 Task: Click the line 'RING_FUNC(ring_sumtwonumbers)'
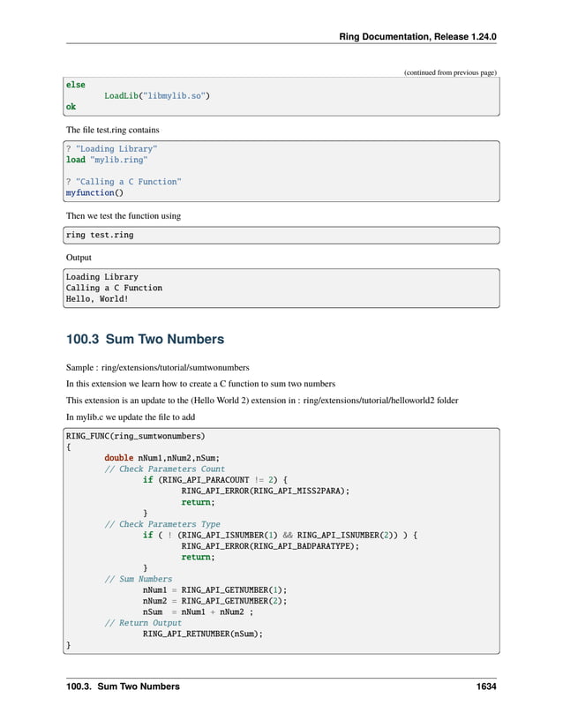click(x=135, y=436)
